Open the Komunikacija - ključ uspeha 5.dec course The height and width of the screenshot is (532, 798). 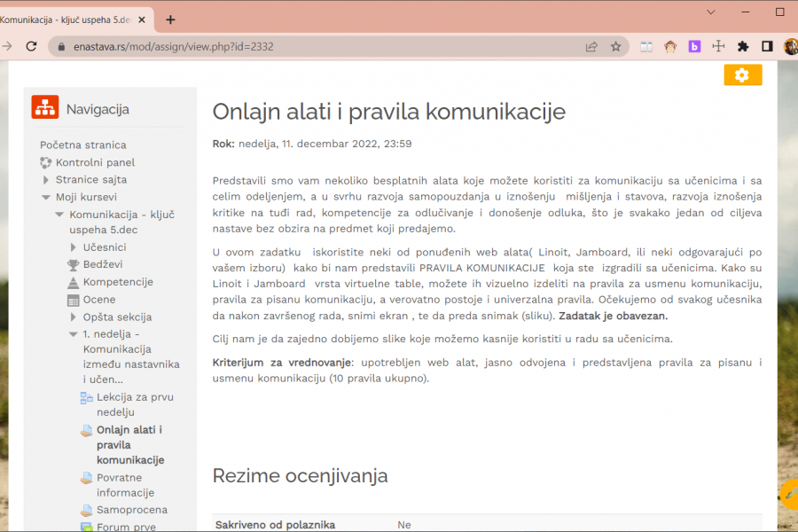click(x=121, y=223)
